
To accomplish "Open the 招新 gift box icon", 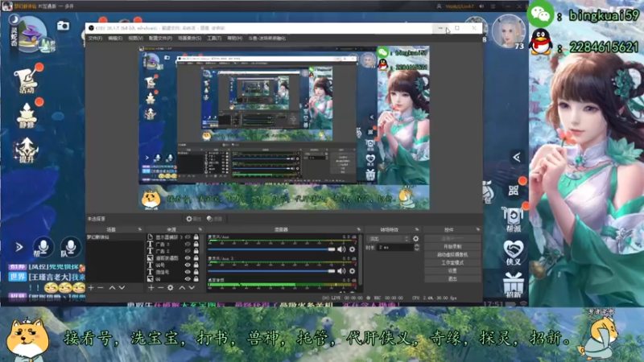I will (x=513, y=285).
